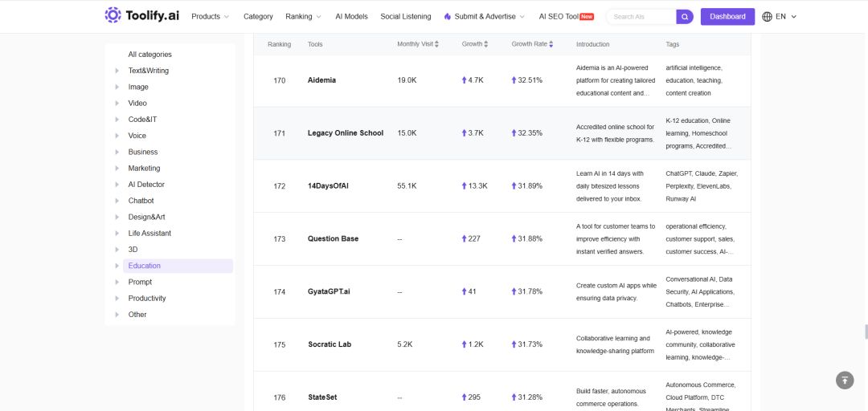Open the Legacy Online School link

(x=346, y=132)
